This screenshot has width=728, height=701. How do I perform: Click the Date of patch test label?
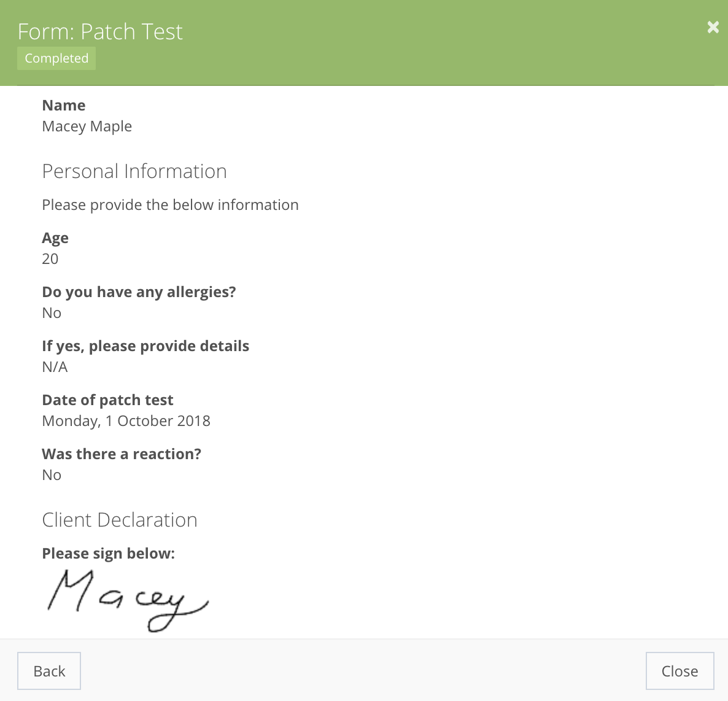[107, 400]
